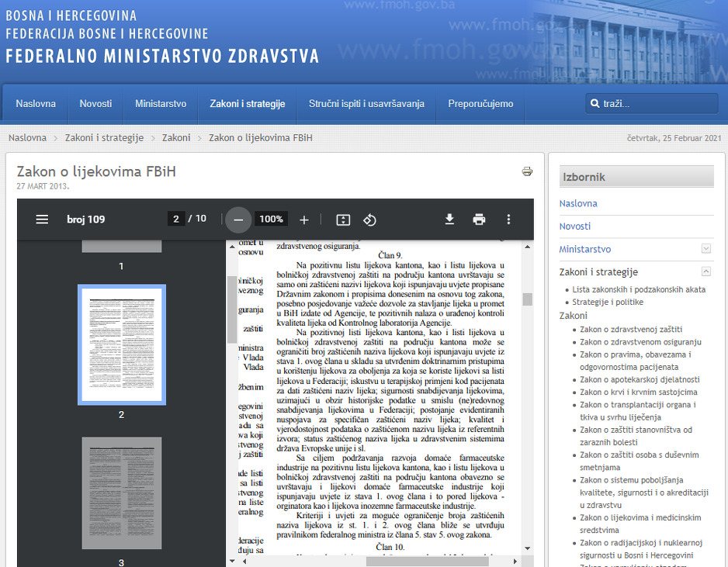Open the PDF viewer more actions menu
Image resolution: width=728 pixels, height=567 pixels.
pyautogui.click(x=508, y=220)
